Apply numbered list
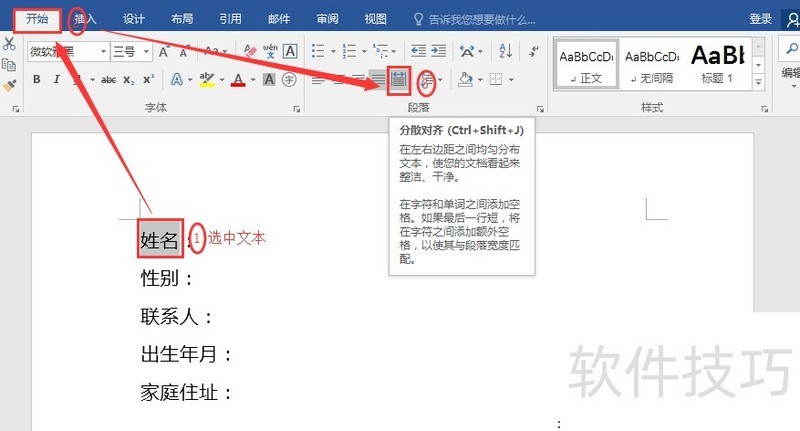Viewport: 800px width, 431px height. pyautogui.click(x=349, y=51)
